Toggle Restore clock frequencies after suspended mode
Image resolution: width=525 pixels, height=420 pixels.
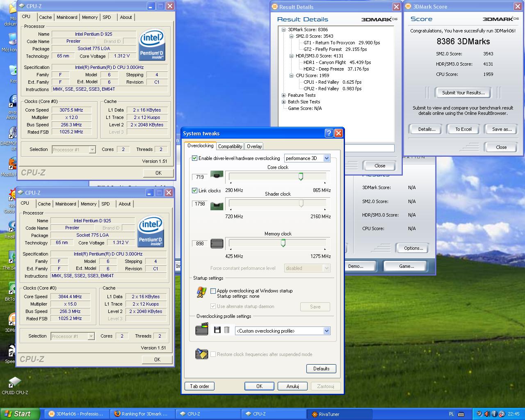[213, 354]
